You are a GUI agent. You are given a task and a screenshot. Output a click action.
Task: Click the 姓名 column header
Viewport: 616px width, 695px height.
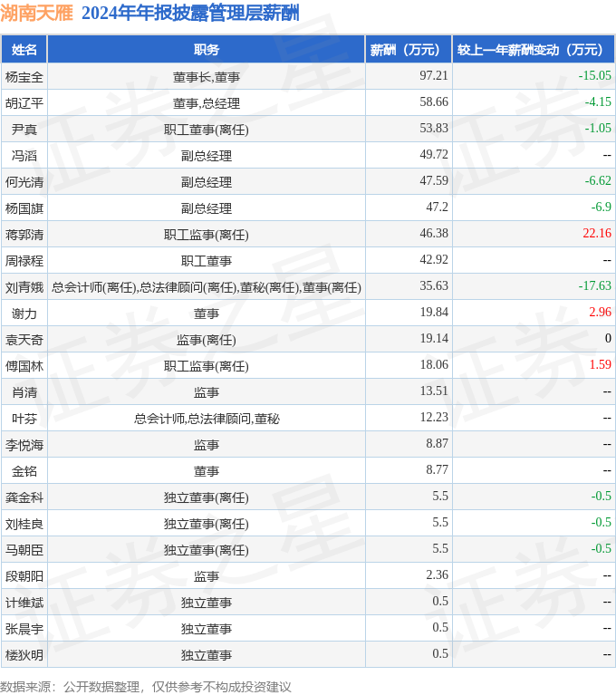point(24,50)
